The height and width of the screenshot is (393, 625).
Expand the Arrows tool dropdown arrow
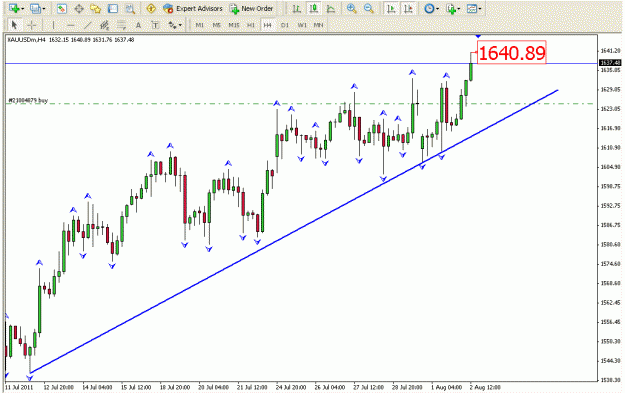(x=181, y=26)
